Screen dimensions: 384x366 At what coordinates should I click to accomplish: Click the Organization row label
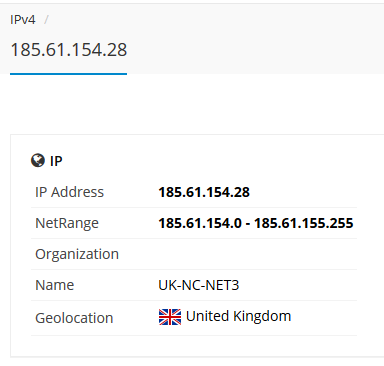(x=77, y=254)
